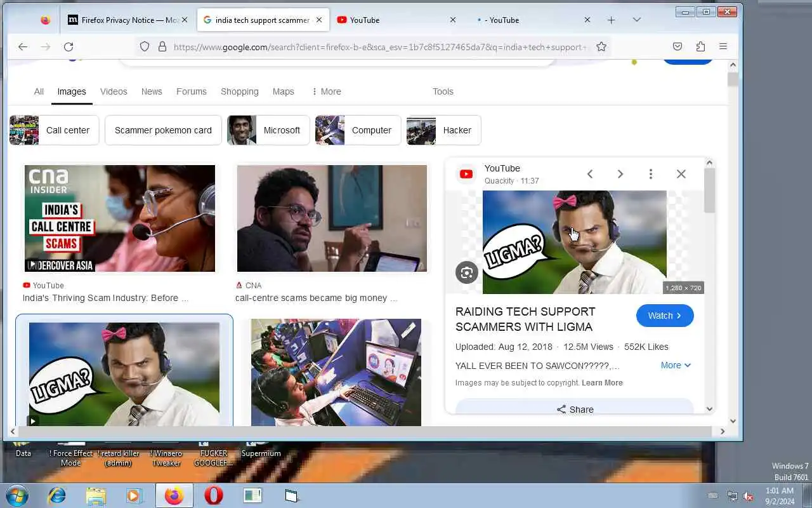Reload the page with the refresh icon
This screenshot has width=812, height=508.
pos(69,46)
